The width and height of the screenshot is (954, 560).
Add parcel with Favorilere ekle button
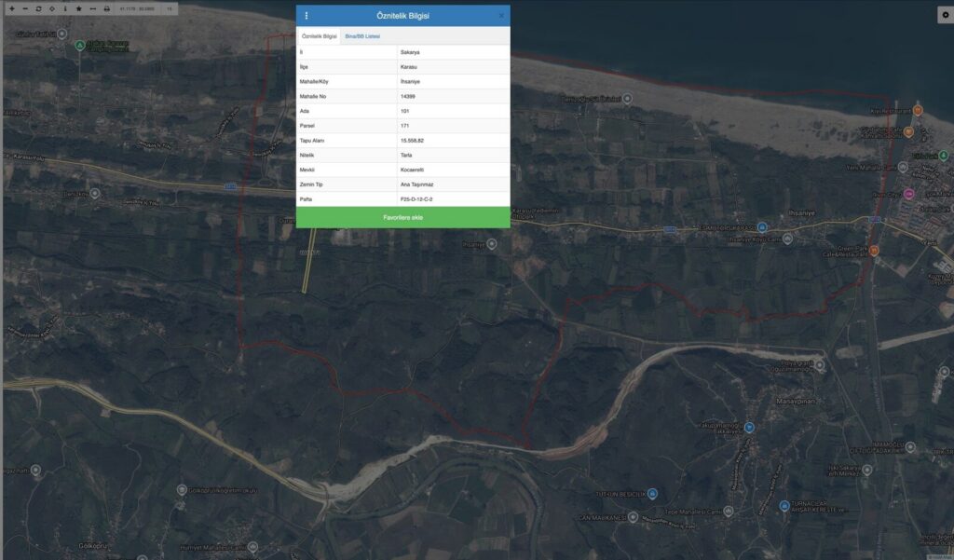pyautogui.click(x=402, y=217)
